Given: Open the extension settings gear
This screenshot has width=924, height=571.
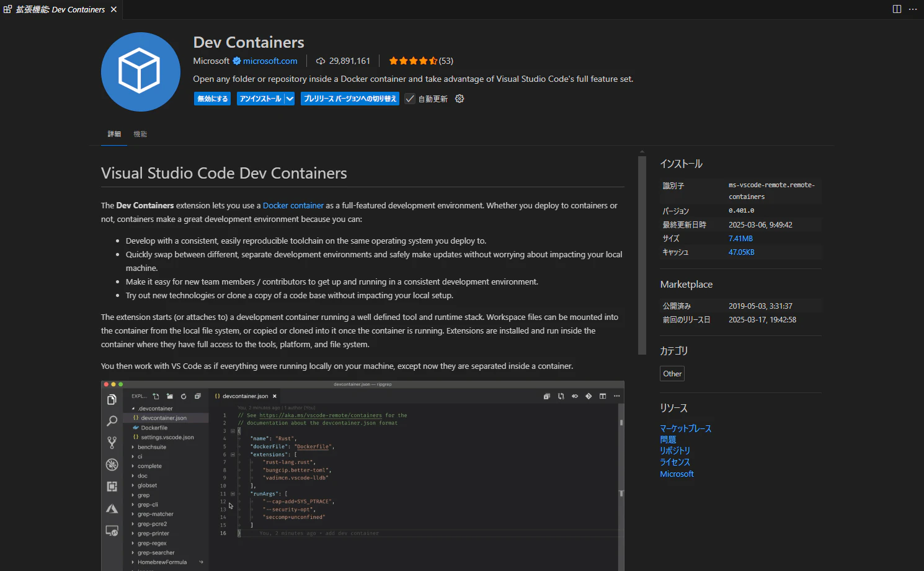Looking at the screenshot, I should 460,99.
